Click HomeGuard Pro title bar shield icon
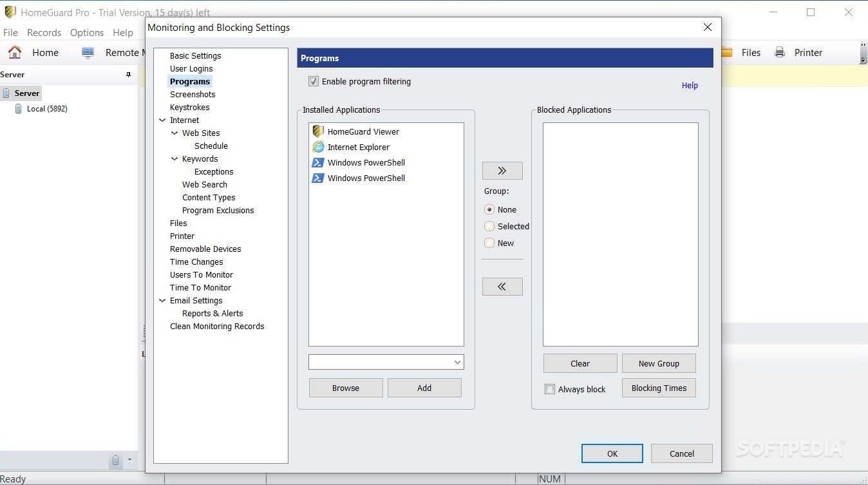 pyautogui.click(x=10, y=12)
